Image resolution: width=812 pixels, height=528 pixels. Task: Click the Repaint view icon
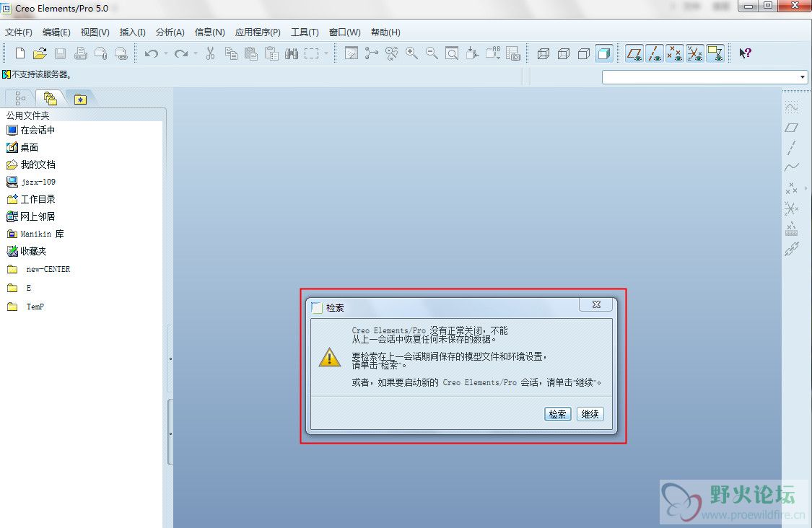(351, 53)
